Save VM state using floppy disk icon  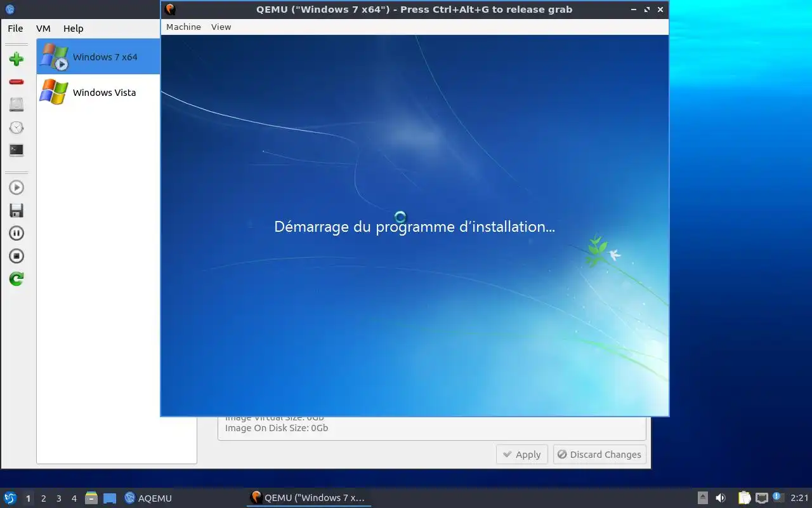[16, 210]
